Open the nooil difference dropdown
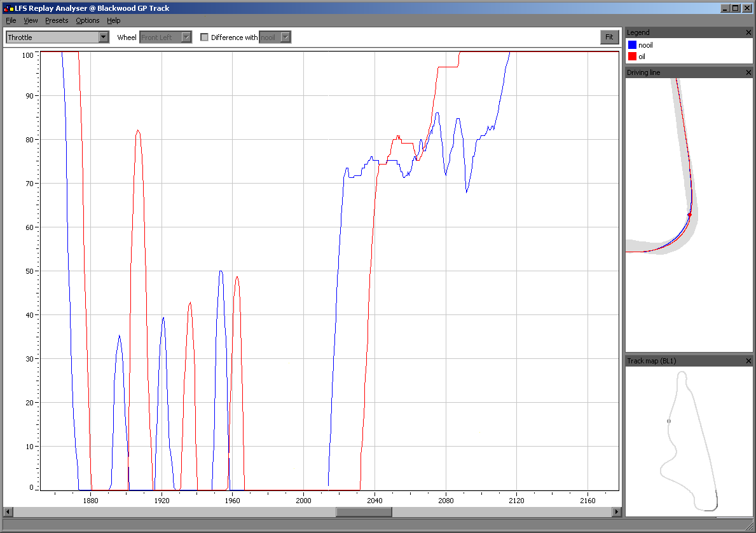The width and height of the screenshot is (756, 533). point(285,37)
